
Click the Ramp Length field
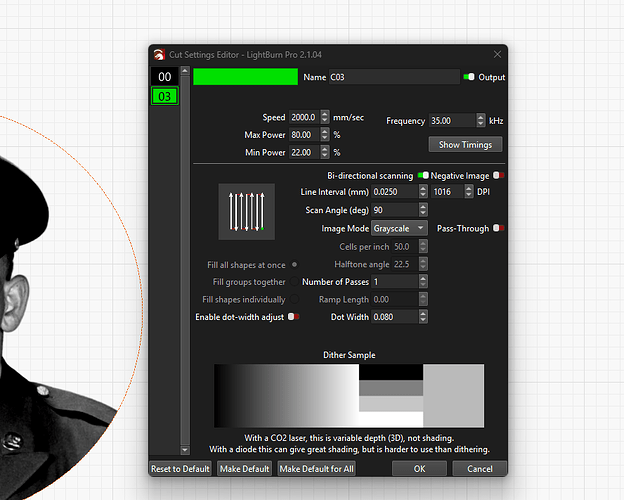pos(394,299)
